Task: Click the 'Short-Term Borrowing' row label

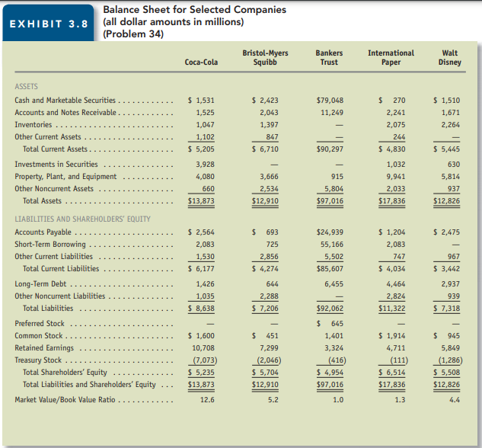Action: [50, 244]
